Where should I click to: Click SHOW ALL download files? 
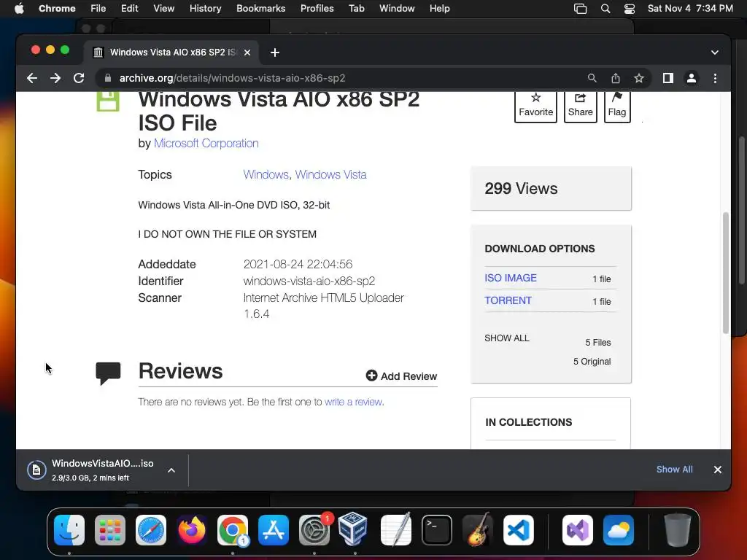click(x=507, y=338)
